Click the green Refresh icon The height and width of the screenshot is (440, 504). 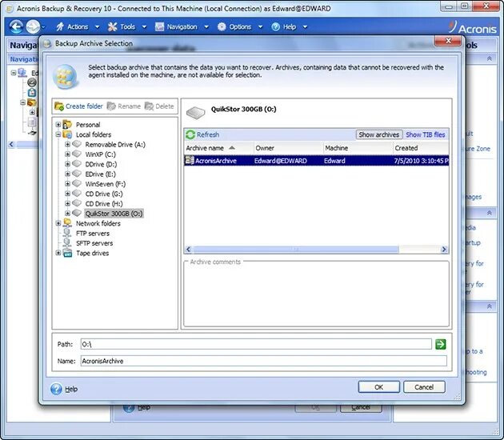pos(190,134)
